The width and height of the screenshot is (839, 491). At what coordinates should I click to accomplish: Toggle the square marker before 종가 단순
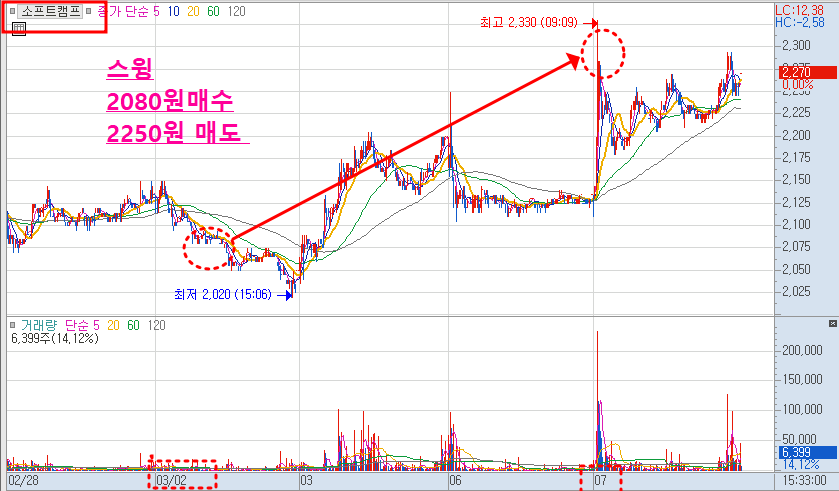[x=89, y=11]
